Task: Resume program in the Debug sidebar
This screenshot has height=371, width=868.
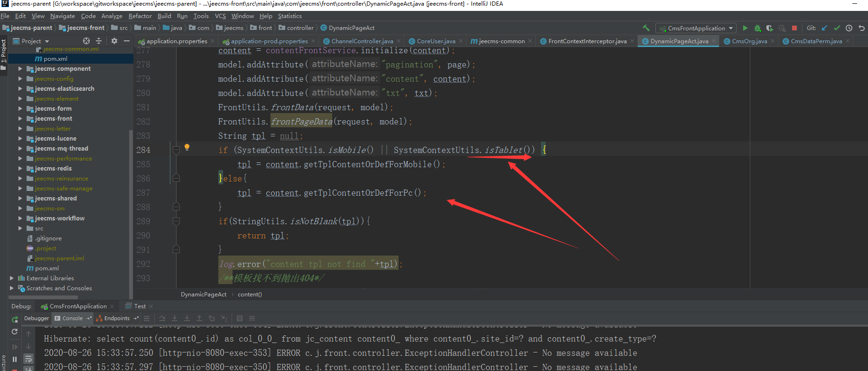Action: [x=15, y=347]
